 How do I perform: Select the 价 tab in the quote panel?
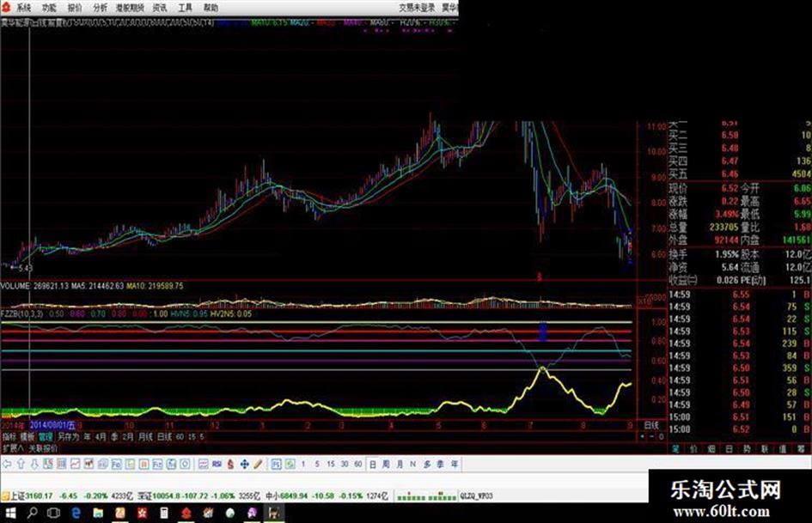coord(693,449)
